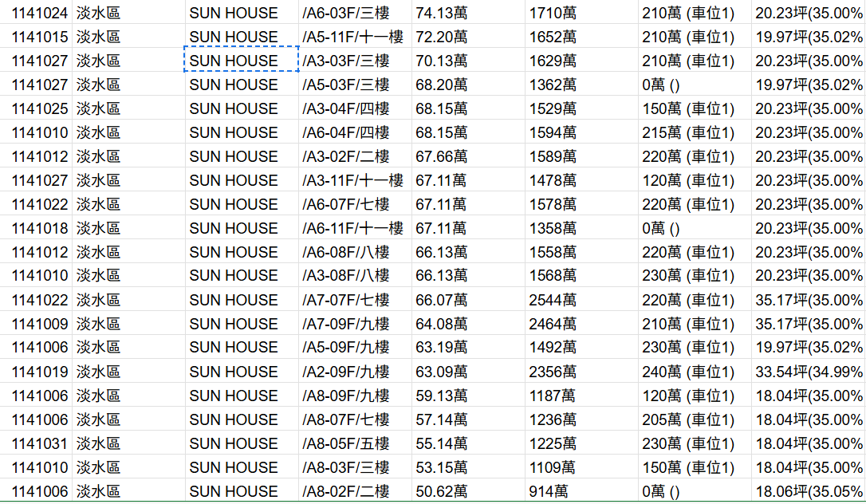Click the 1568萬 cell
This screenshot has width=866, height=504.
click(581, 275)
